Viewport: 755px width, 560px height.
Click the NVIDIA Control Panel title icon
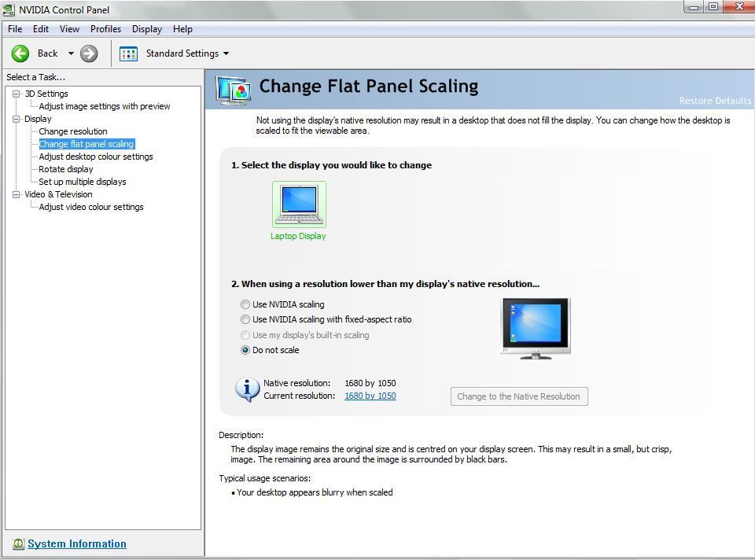pyautogui.click(x=9, y=9)
